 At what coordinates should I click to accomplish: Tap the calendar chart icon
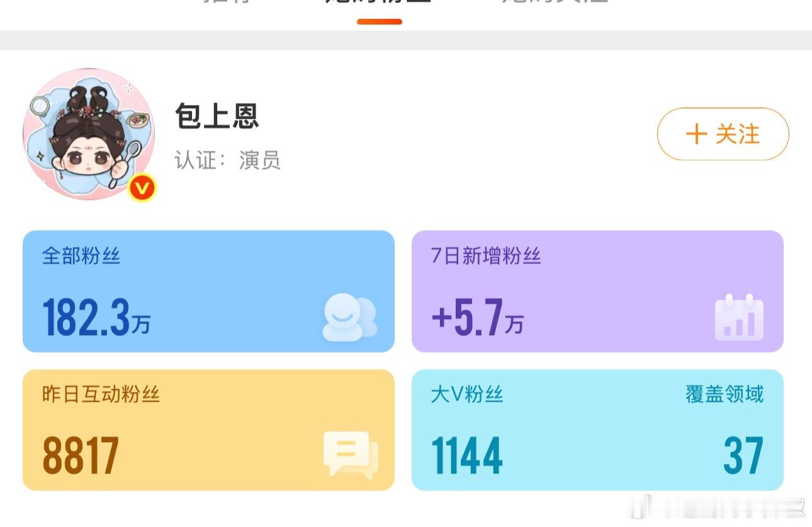tap(739, 317)
